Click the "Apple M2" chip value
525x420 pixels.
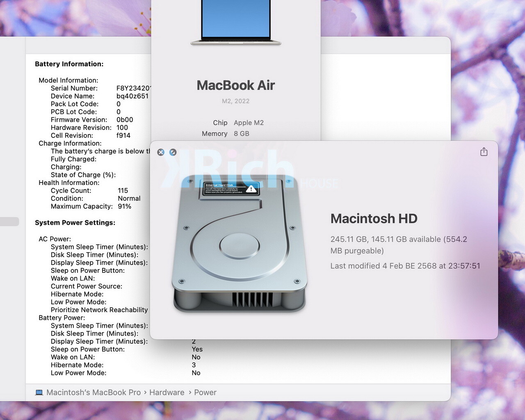(x=249, y=123)
